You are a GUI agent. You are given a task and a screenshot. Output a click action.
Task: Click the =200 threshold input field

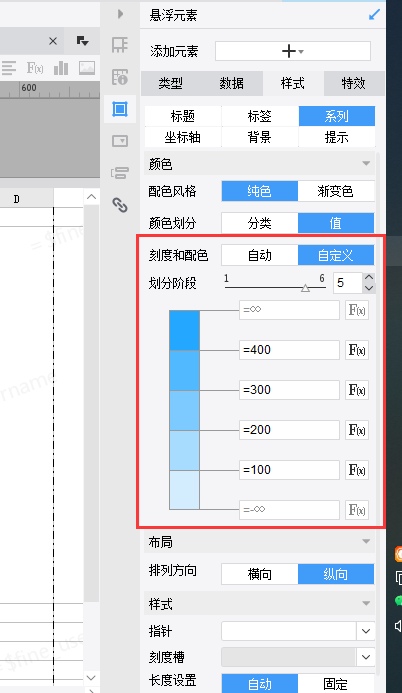(x=289, y=430)
